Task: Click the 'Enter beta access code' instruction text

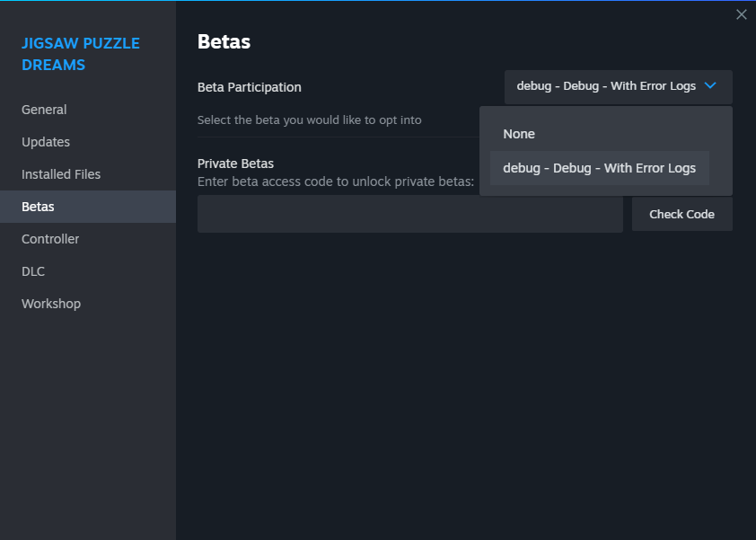Action: pyautogui.click(x=336, y=181)
